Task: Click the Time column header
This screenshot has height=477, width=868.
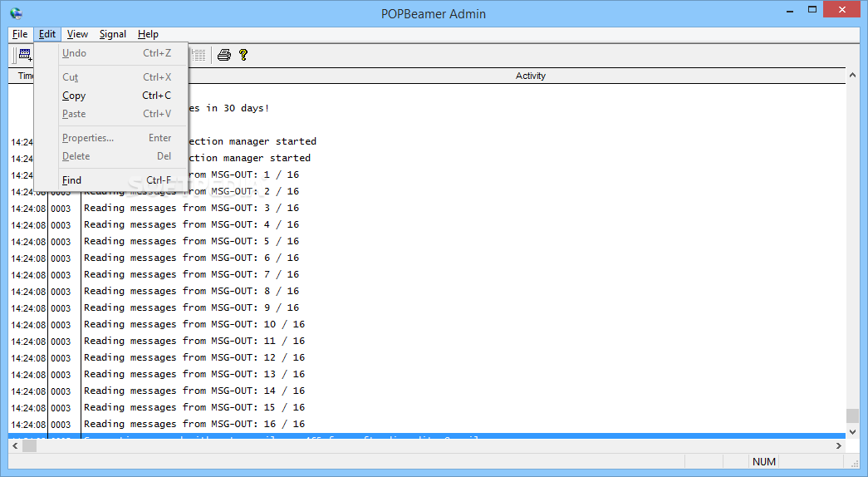Action: coord(22,76)
